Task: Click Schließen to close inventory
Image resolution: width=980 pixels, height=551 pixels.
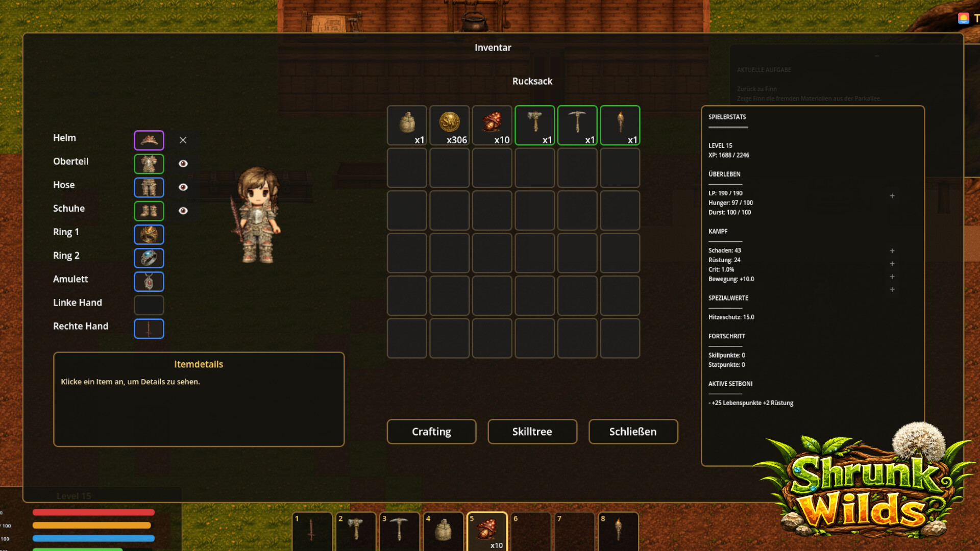Action: [633, 432]
